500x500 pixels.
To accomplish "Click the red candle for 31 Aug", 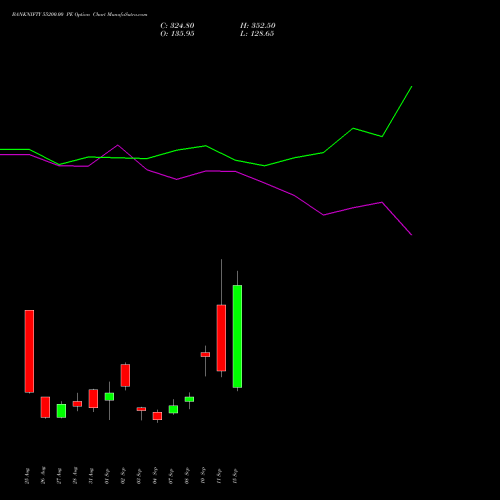I will pos(93,399).
